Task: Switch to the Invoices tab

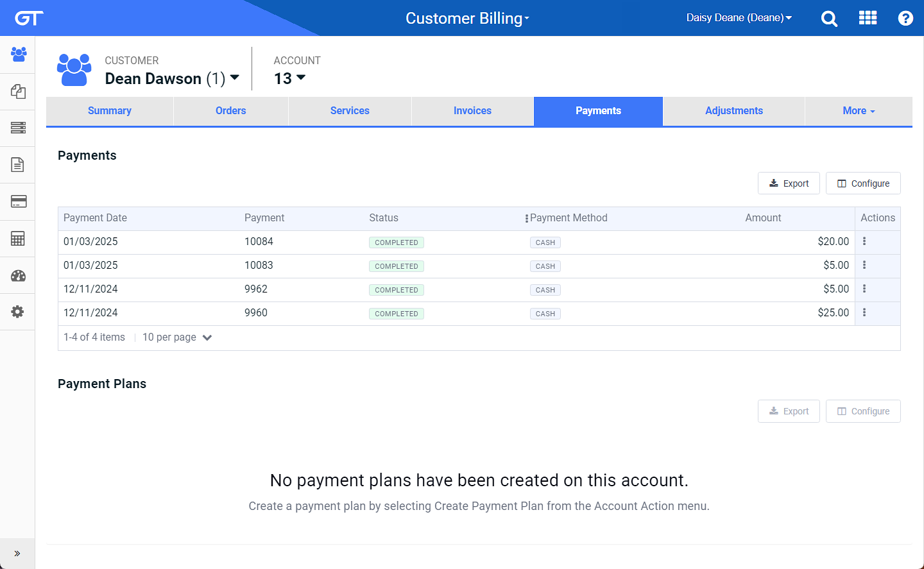Action: pyautogui.click(x=472, y=111)
